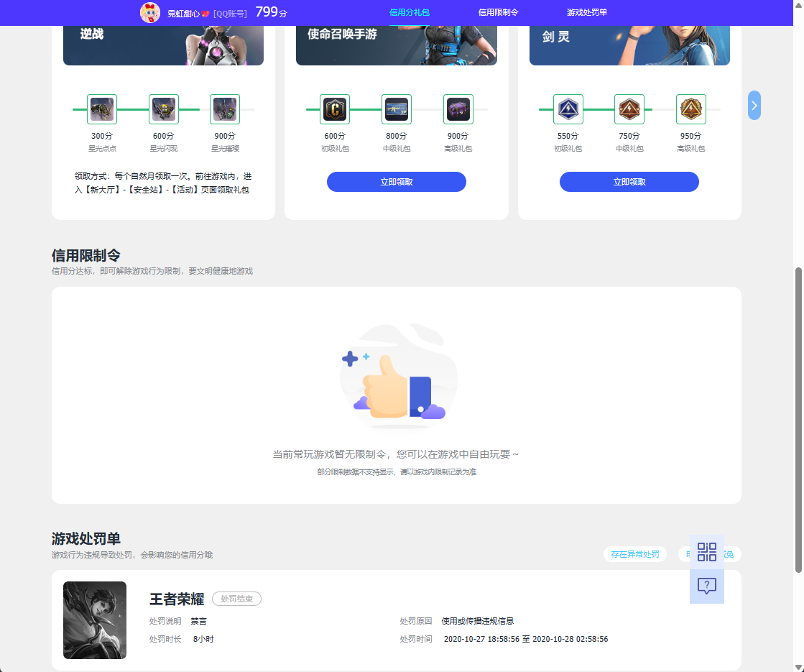Click the 剑灵 game banner
Image resolution: width=804 pixels, height=672 pixels.
coord(629,46)
